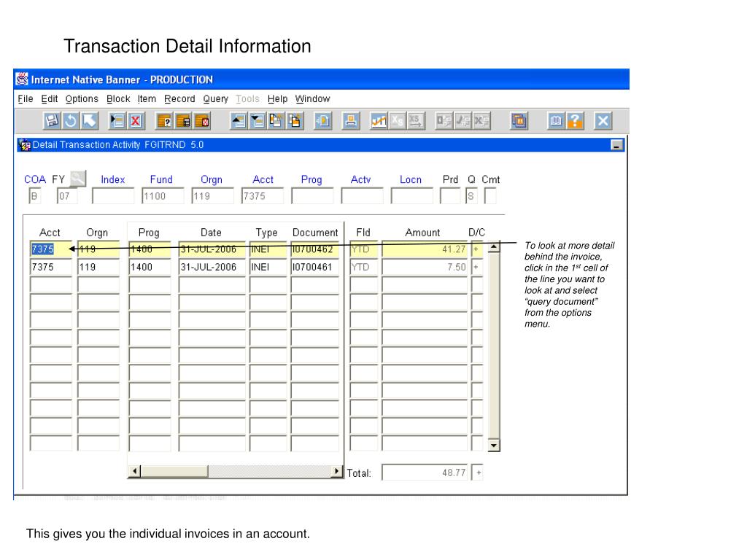The width and height of the screenshot is (747, 560).
Task: Open the Item menu
Action: (147, 98)
